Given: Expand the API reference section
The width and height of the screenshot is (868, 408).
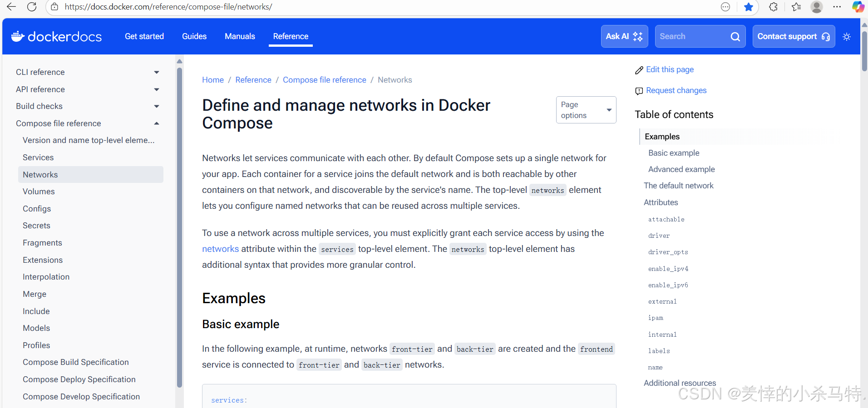Looking at the screenshot, I should (157, 89).
